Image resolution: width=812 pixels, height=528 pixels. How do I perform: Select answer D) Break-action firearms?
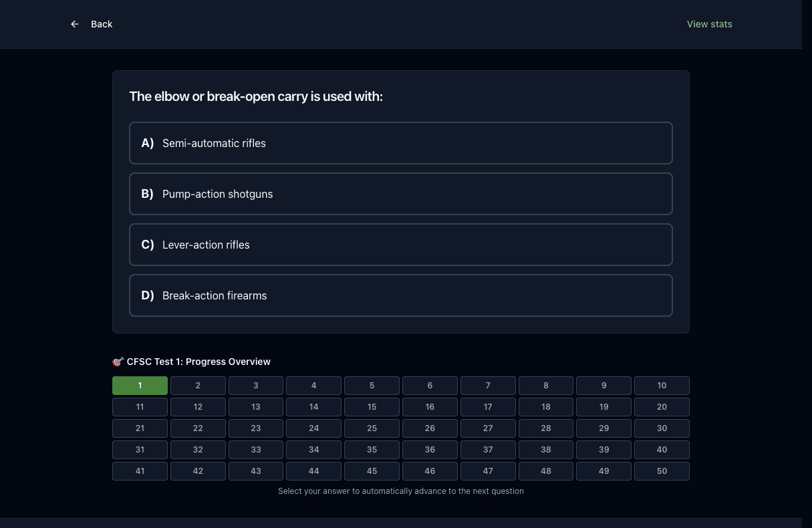(401, 295)
